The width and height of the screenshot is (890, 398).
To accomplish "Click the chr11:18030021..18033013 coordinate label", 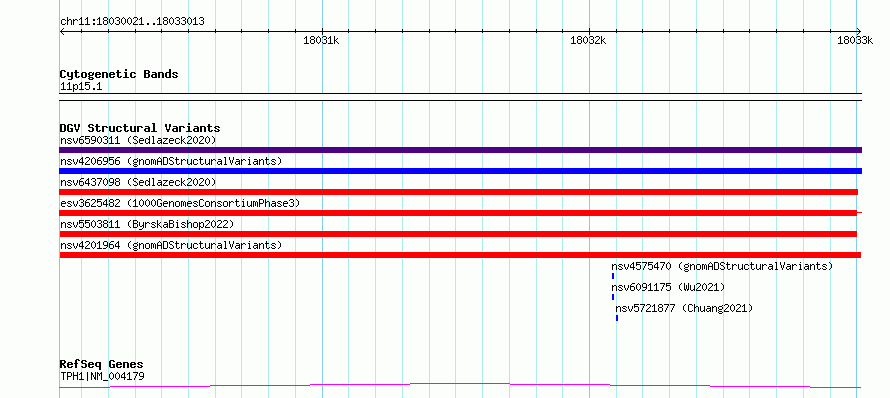I will (132, 22).
